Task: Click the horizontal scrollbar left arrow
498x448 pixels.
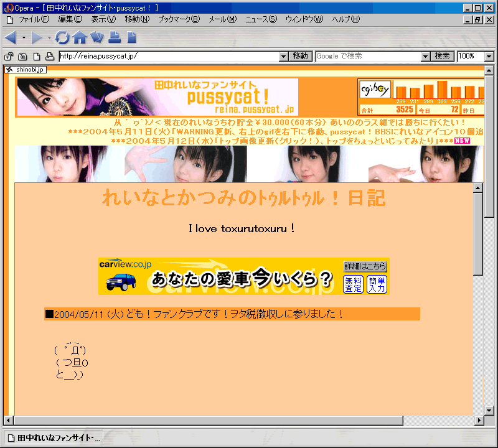Action: tap(9, 421)
